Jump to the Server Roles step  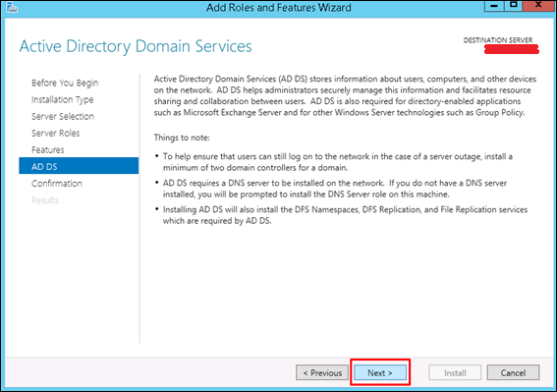click(56, 134)
